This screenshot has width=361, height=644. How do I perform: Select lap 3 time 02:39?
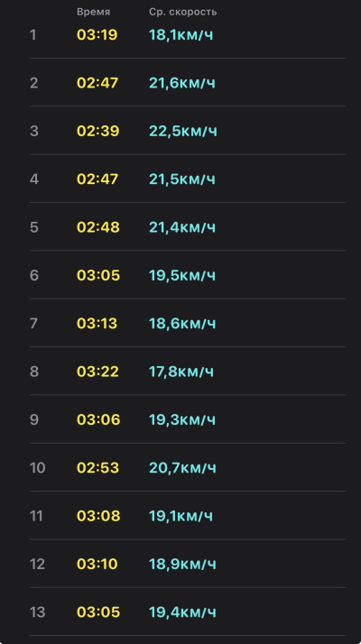click(x=97, y=131)
